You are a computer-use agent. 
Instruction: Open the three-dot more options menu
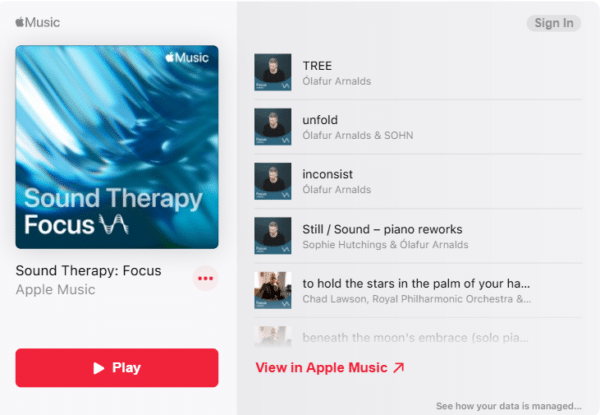[205, 278]
